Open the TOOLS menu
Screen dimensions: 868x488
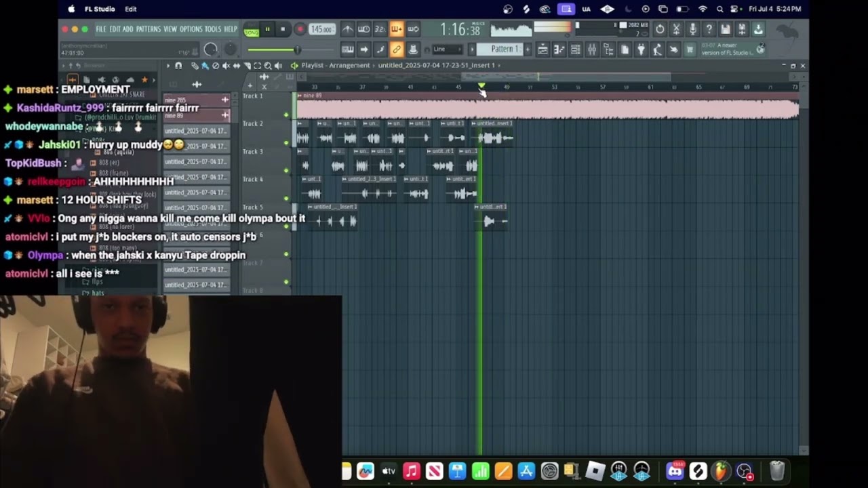click(x=212, y=29)
